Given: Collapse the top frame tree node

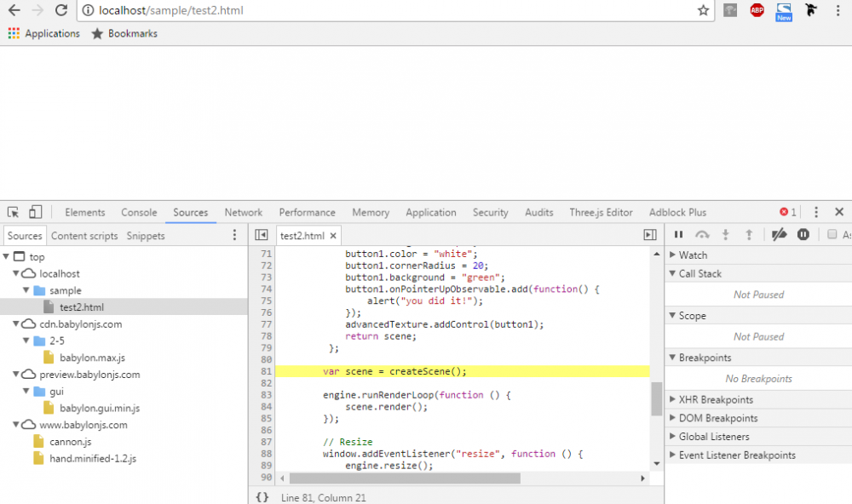Looking at the screenshot, I should [6, 256].
